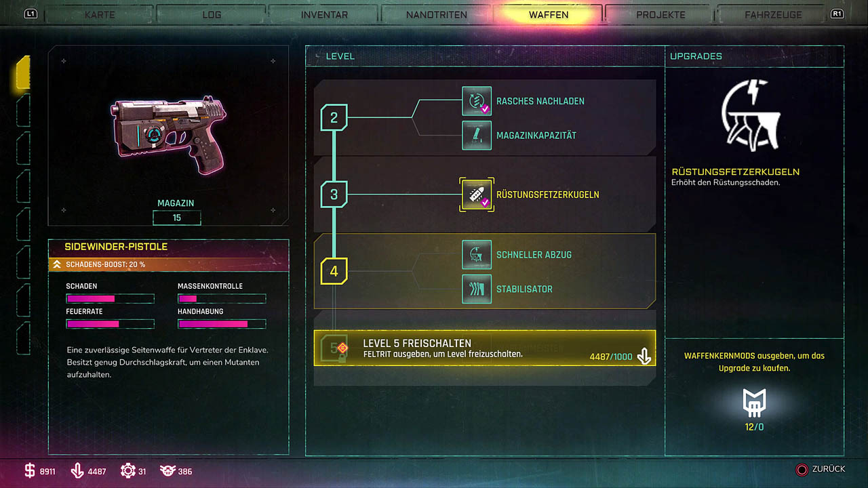Open the Projekte tab

(660, 14)
